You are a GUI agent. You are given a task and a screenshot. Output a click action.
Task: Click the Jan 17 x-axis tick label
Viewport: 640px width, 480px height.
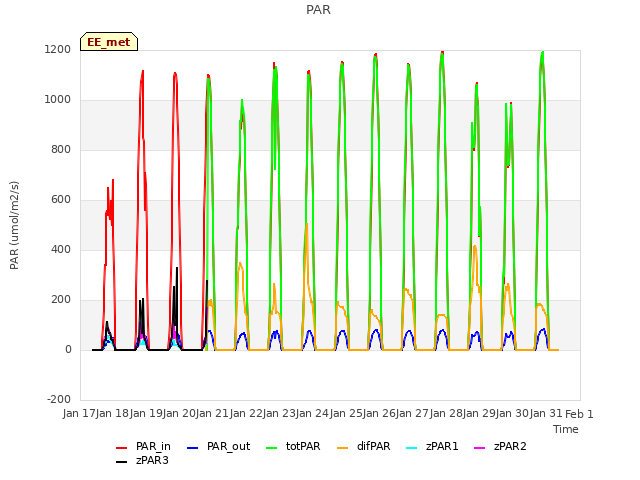point(79,413)
